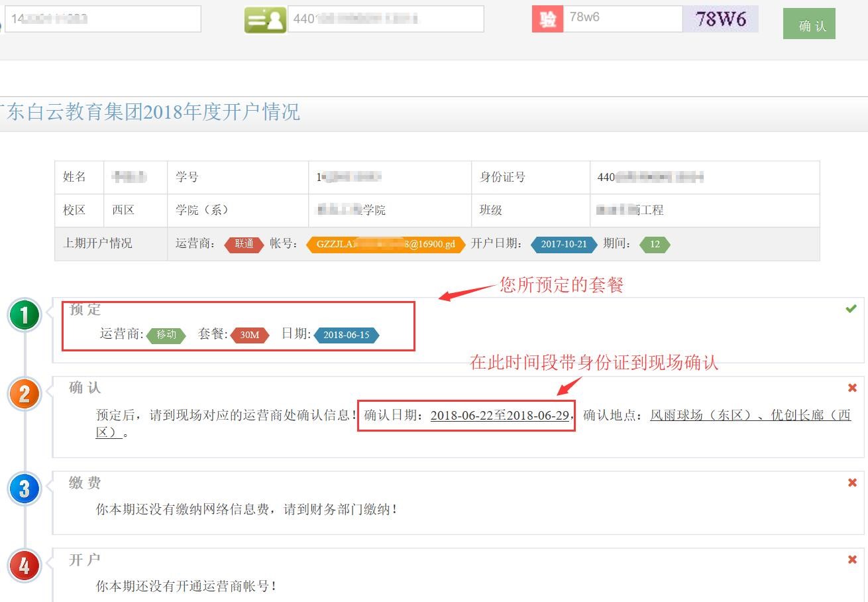Click the green checkmark on 预定 step
This screenshot has width=868, height=602.
coord(851,308)
